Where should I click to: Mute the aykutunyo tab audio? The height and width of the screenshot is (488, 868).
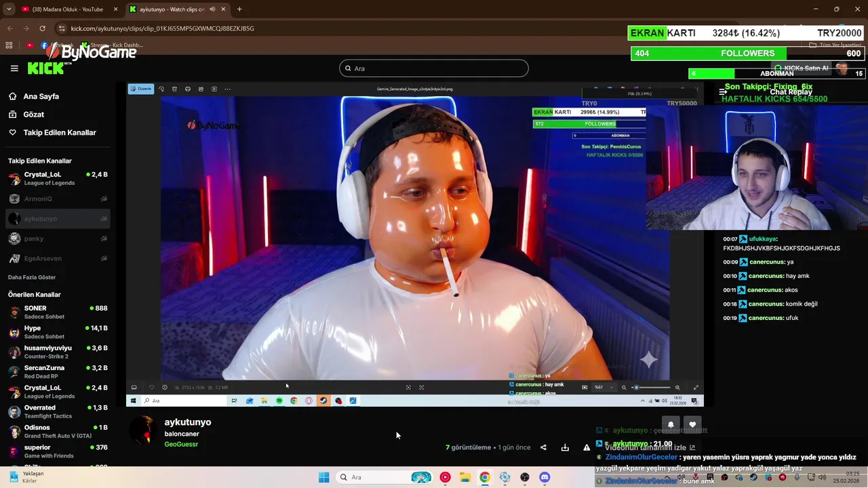click(x=212, y=9)
